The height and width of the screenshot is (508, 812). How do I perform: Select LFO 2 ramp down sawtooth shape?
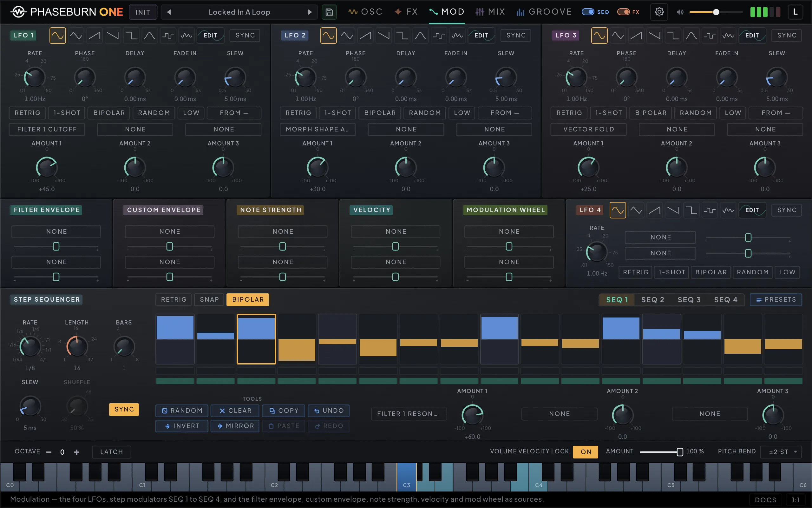[383, 35]
